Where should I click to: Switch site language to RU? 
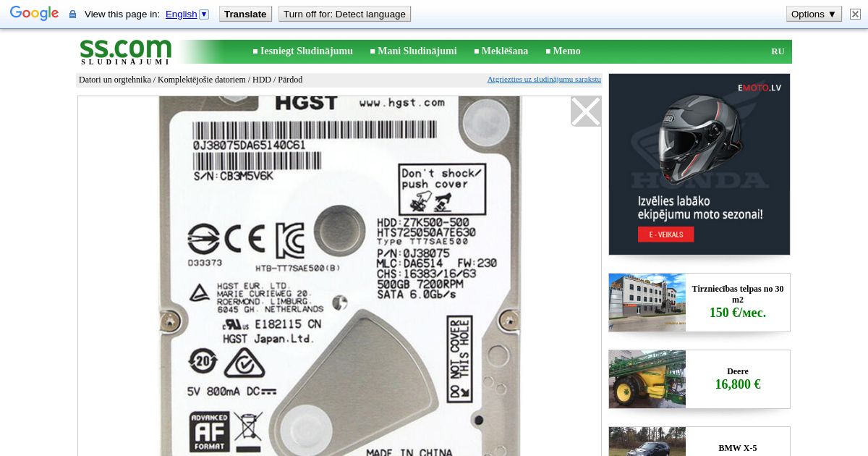coord(778,51)
